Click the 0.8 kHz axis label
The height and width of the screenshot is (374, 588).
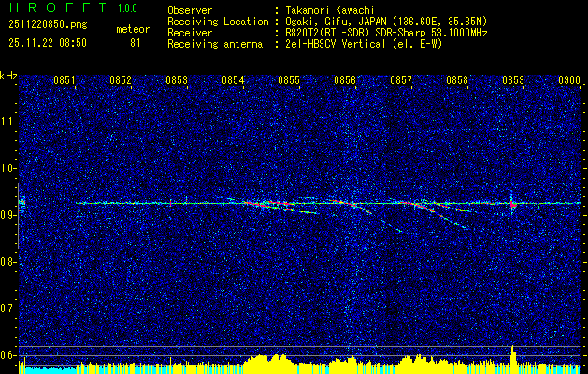pyautogui.click(x=7, y=262)
